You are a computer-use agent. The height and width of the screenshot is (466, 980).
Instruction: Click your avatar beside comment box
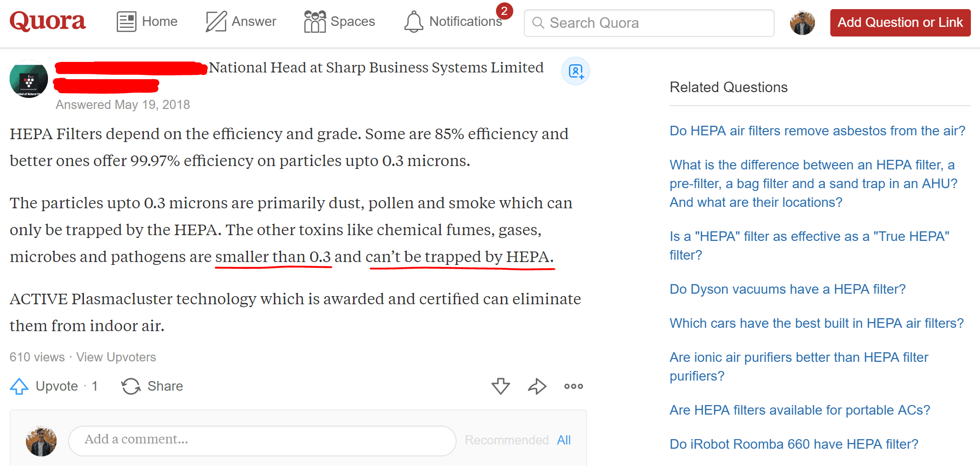pos(41,441)
